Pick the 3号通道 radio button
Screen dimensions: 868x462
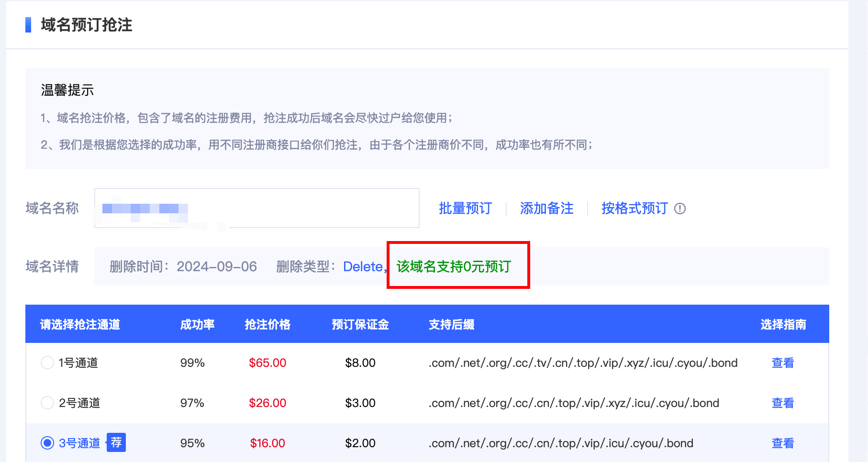click(x=47, y=443)
